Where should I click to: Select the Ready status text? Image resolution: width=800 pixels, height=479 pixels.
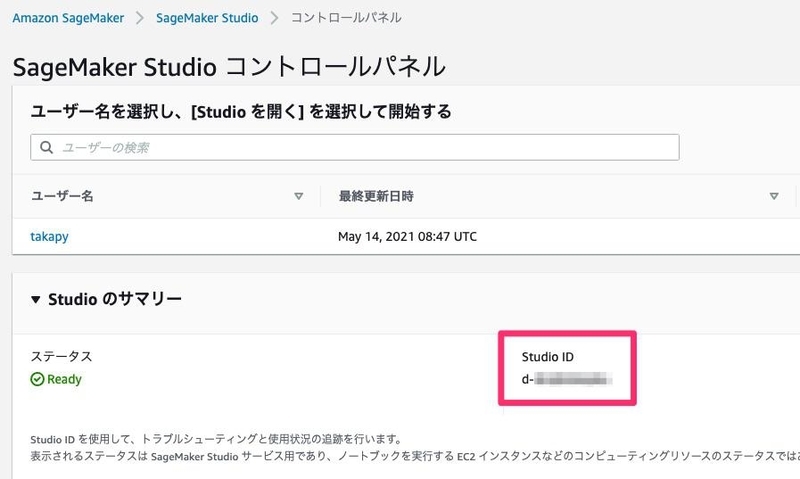64,379
